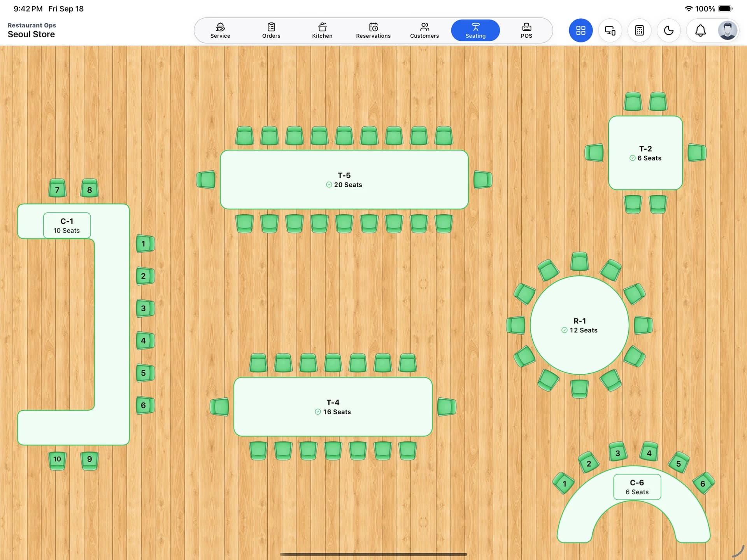The image size is (747, 560).
Task: Select seat 9 at counter C-1
Action: click(89, 461)
